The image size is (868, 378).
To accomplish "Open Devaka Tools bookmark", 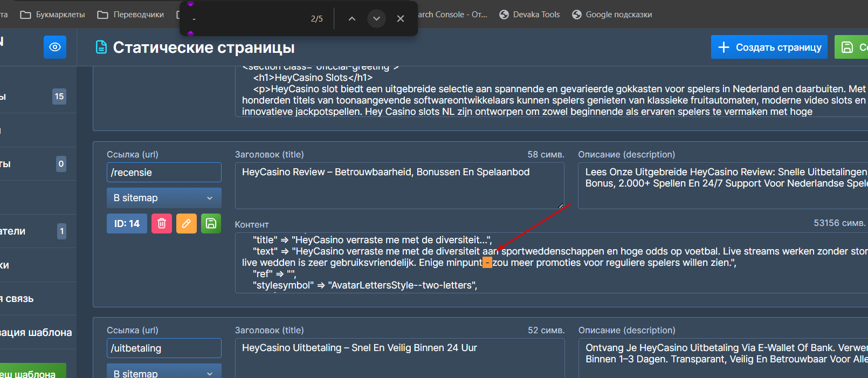I will (x=529, y=15).
